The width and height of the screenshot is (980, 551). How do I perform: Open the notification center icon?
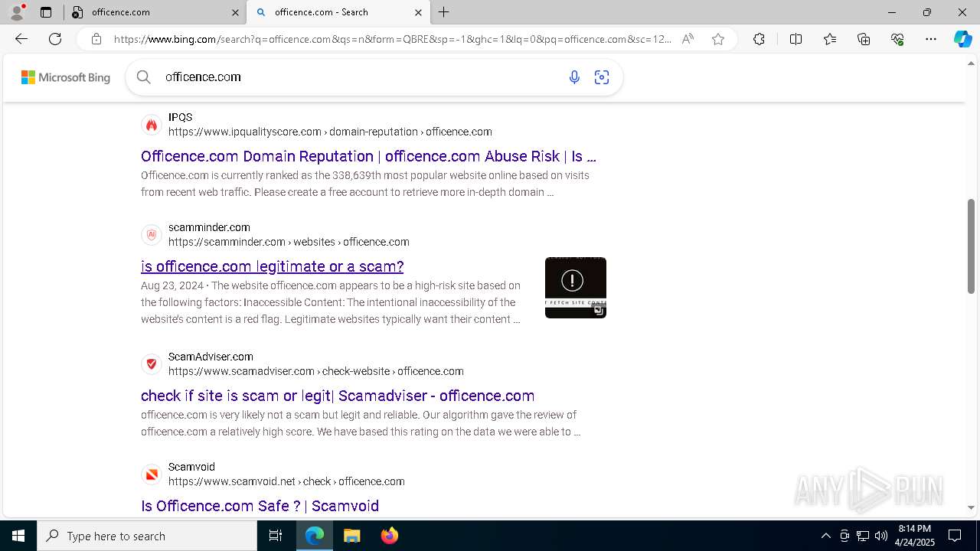click(955, 536)
